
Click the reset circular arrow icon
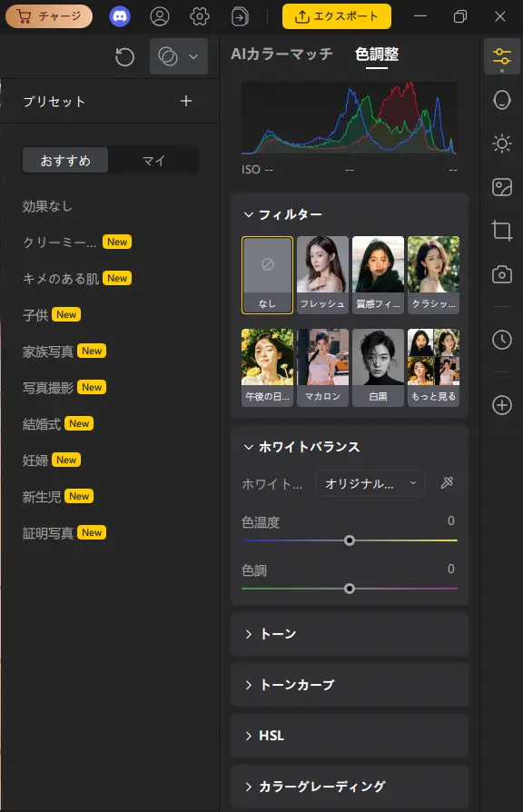click(x=124, y=56)
